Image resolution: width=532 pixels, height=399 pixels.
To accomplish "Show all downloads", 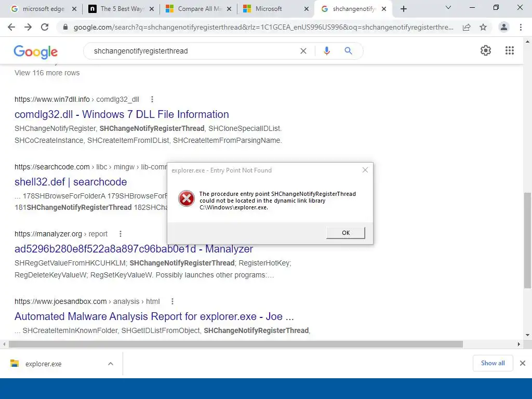I will pos(493,363).
